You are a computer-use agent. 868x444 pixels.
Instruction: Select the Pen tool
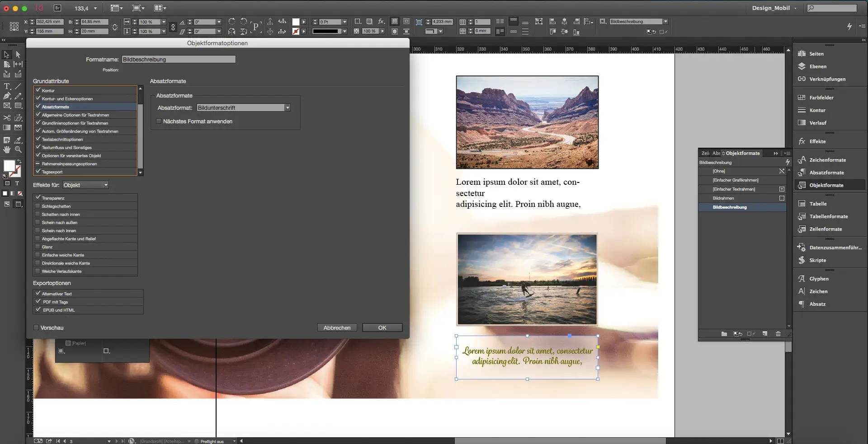tap(7, 96)
